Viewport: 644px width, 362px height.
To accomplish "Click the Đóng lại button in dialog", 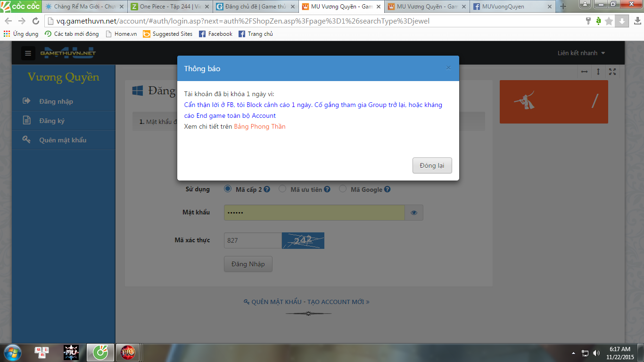I will coord(432,165).
